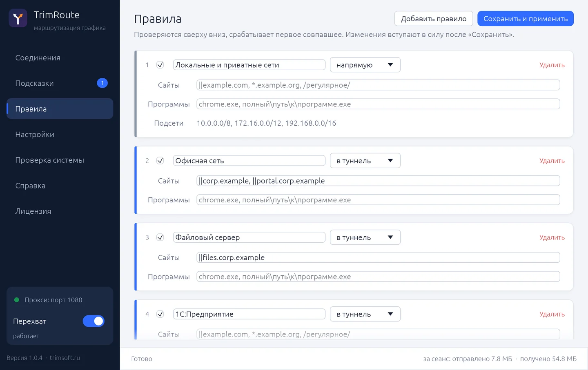The image size is (588, 370).
Task: Toggle the checkbox for Офисная сеть rule
Action: [x=160, y=161]
